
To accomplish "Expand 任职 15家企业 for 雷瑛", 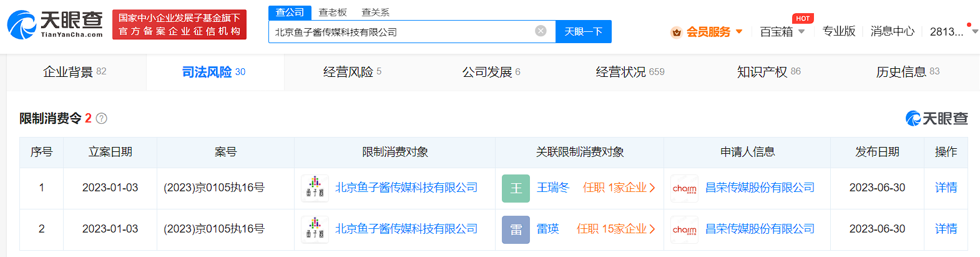I will 616,229.
